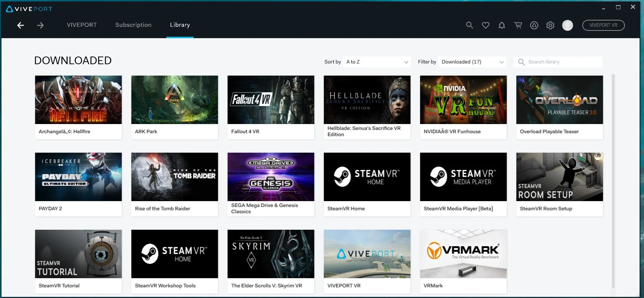Click the library search magnifier icon

[x=521, y=62]
